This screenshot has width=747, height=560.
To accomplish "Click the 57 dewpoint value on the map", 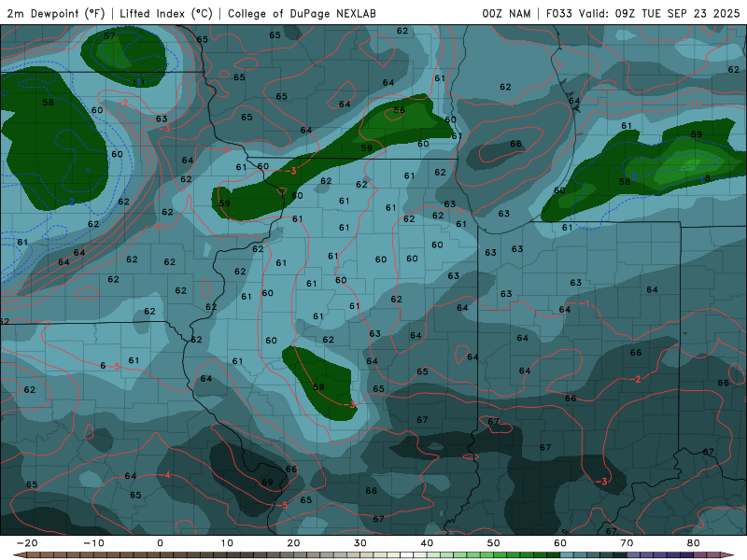I will [x=109, y=35].
